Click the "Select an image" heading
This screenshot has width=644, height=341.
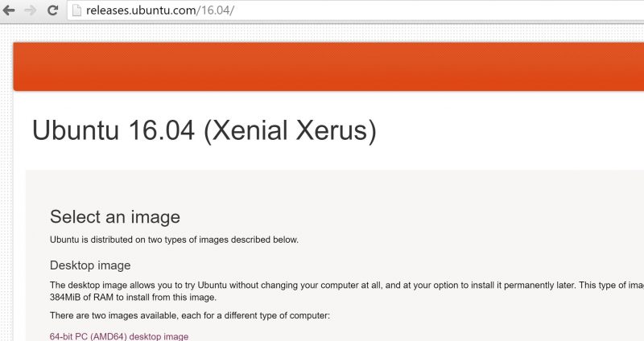(x=115, y=216)
